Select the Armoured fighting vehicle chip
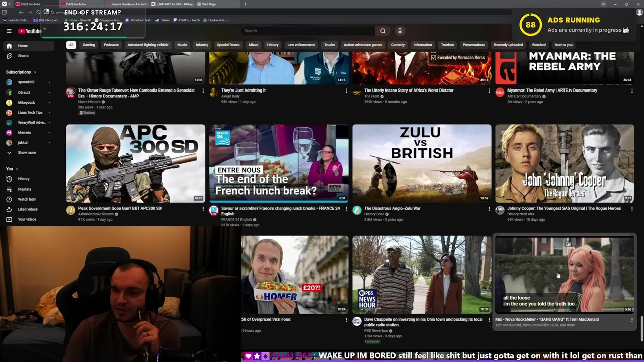 [148, 45]
